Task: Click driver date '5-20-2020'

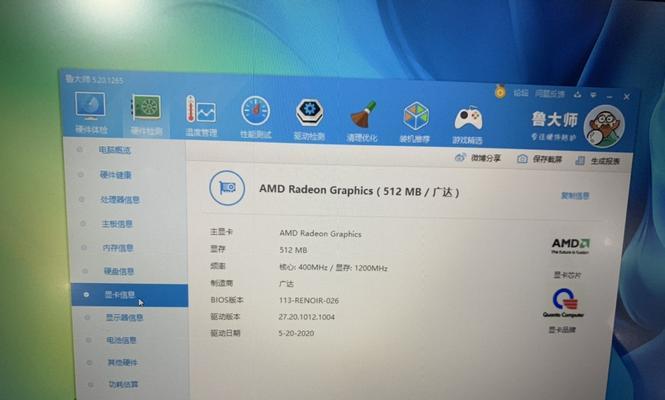Action: click(296, 333)
